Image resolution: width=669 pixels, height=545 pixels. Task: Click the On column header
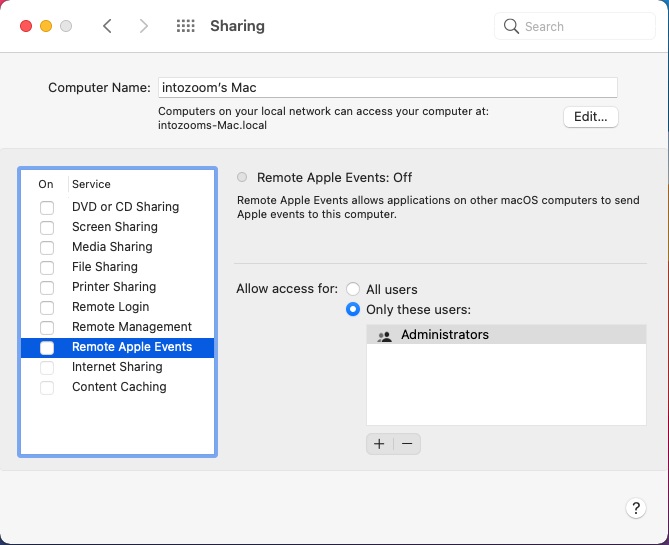click(46, 184)
